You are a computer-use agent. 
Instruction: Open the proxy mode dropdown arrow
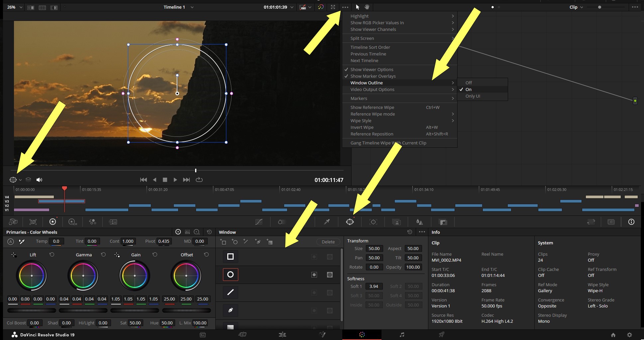coord(310,7)
